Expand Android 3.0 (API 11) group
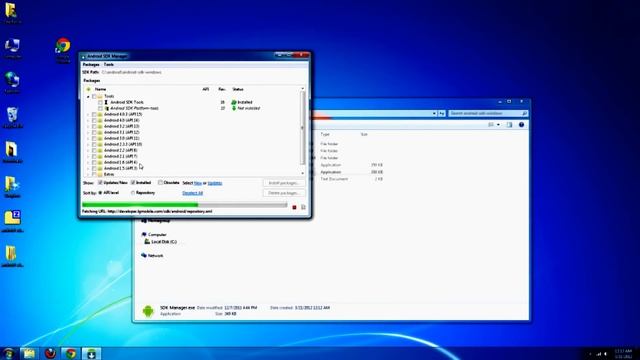Image resolution: width=640 pixels, height=360 pixels. click(88, 138)
